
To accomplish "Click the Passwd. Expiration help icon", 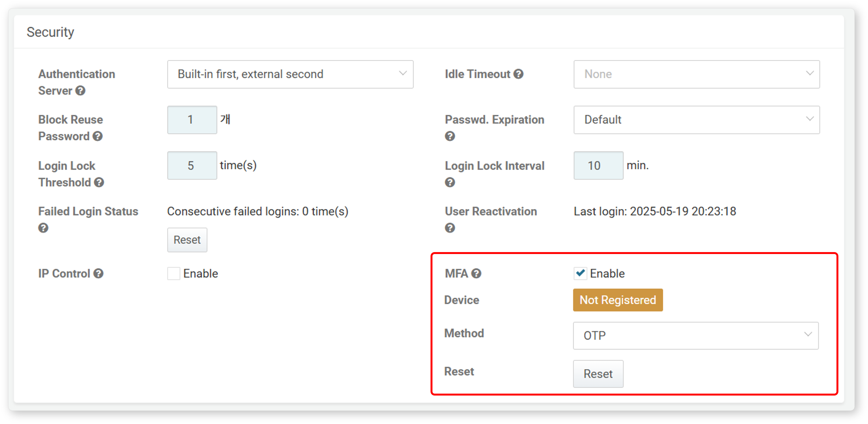I will point(450,136).
